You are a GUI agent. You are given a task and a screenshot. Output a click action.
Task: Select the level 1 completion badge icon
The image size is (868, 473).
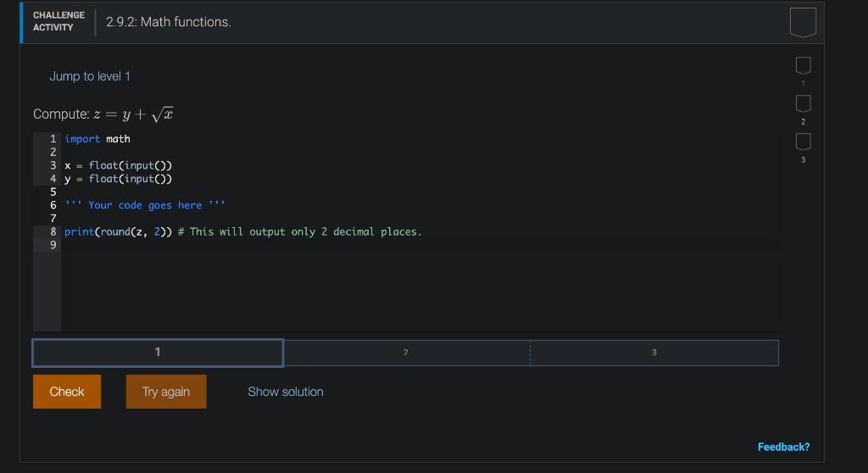tap(804, 65)
